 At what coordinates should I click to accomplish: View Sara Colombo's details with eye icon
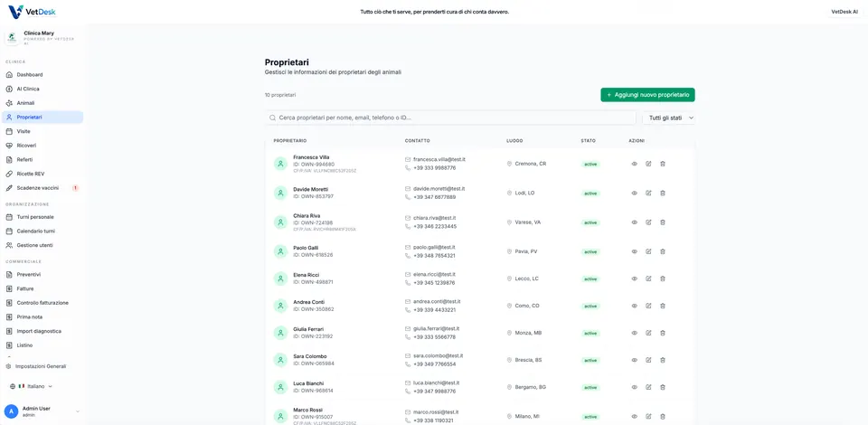(x=635, y=360)
